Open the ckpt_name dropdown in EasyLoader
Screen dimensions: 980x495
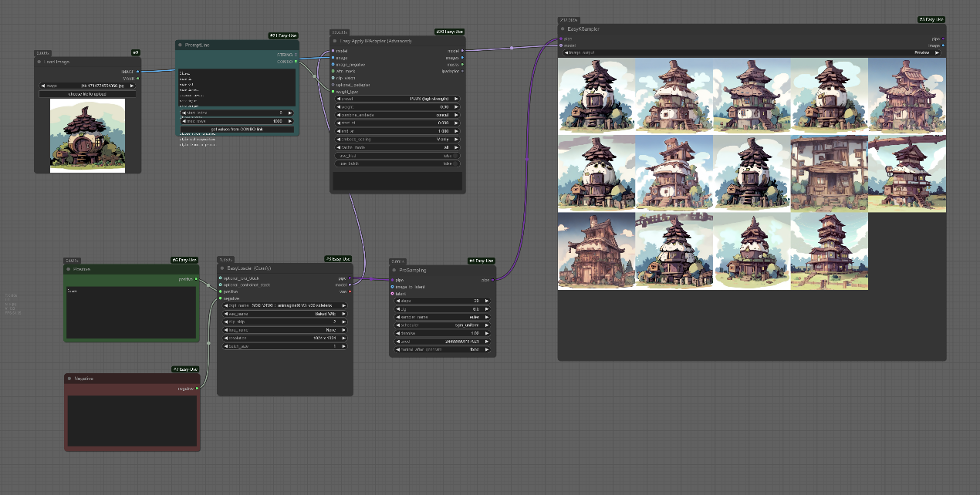pyautogui.click(x=284, y=305)
